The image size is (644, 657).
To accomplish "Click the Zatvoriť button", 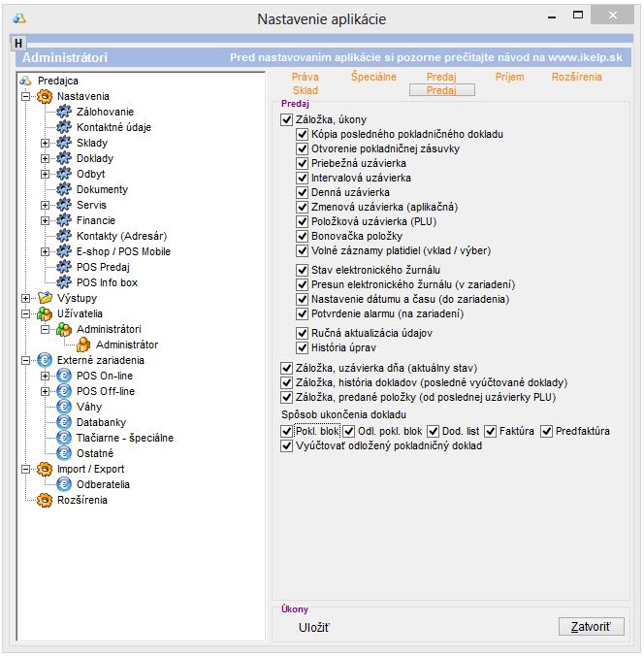I will click(x=591, y=626).
